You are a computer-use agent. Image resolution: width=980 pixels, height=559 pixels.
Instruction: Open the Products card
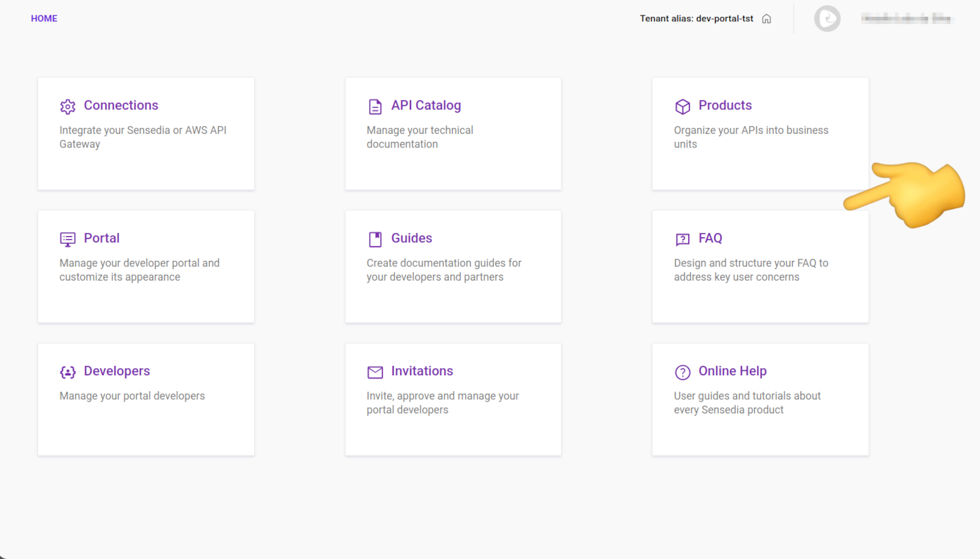point(760,133)
